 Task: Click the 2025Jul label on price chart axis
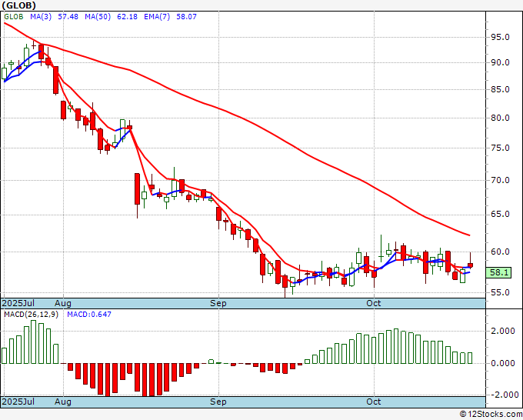18,303
